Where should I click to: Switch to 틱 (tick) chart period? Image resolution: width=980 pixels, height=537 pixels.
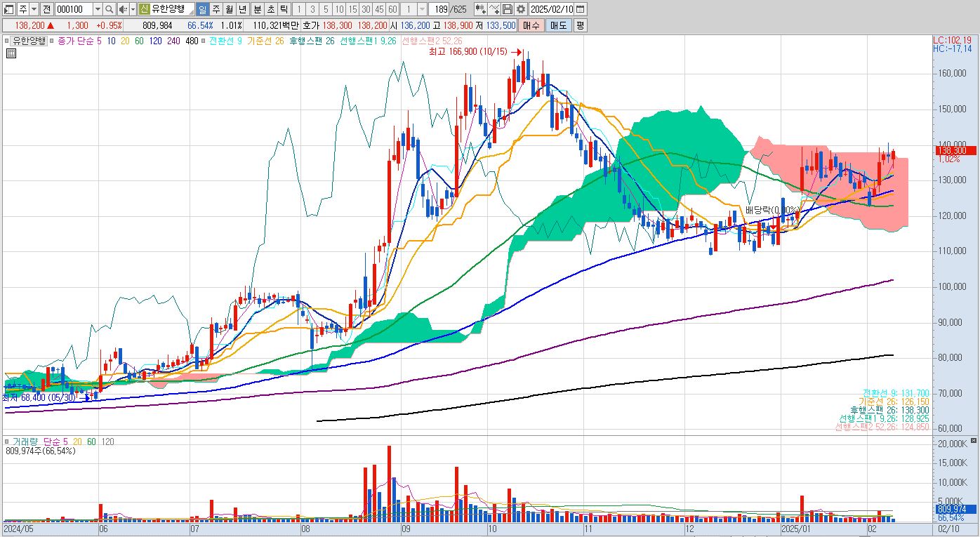pyautogui.click(x=283, y=9)
